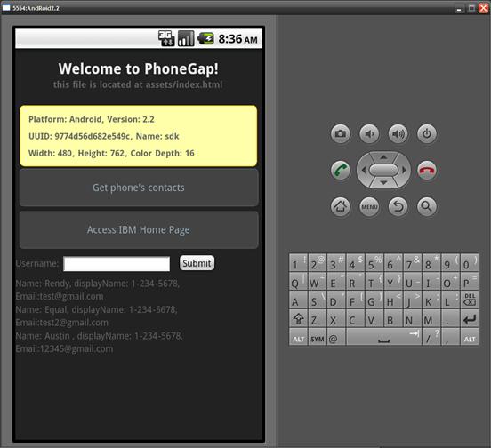Click the E key on keyboard

point(336,281)
